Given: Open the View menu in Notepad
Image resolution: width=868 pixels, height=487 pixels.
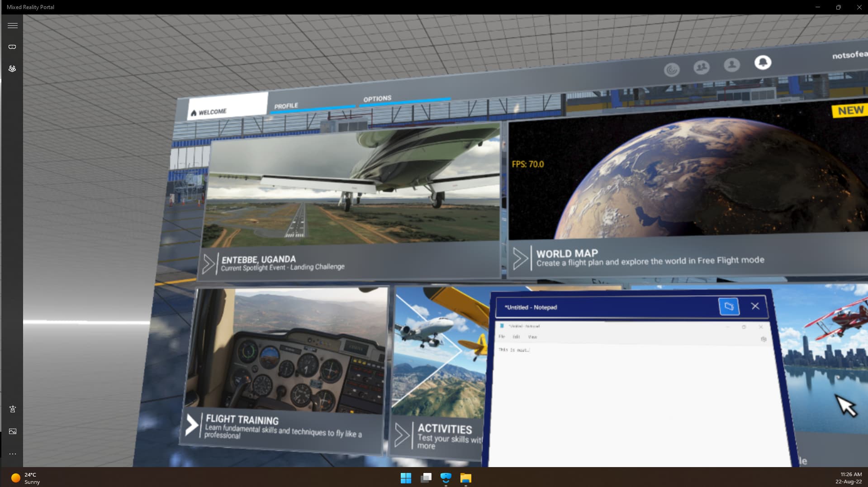Looking at the screenshot, I should tap(532, 337).
